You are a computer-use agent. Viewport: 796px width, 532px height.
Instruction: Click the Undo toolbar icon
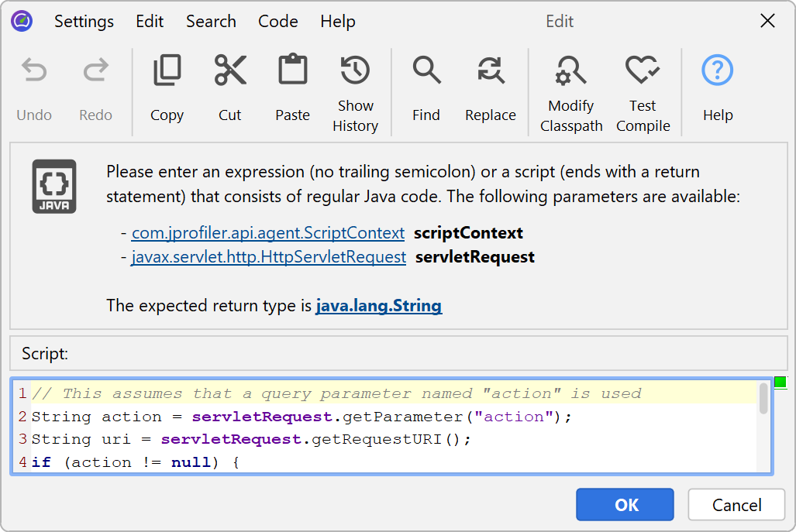(34, 71)
